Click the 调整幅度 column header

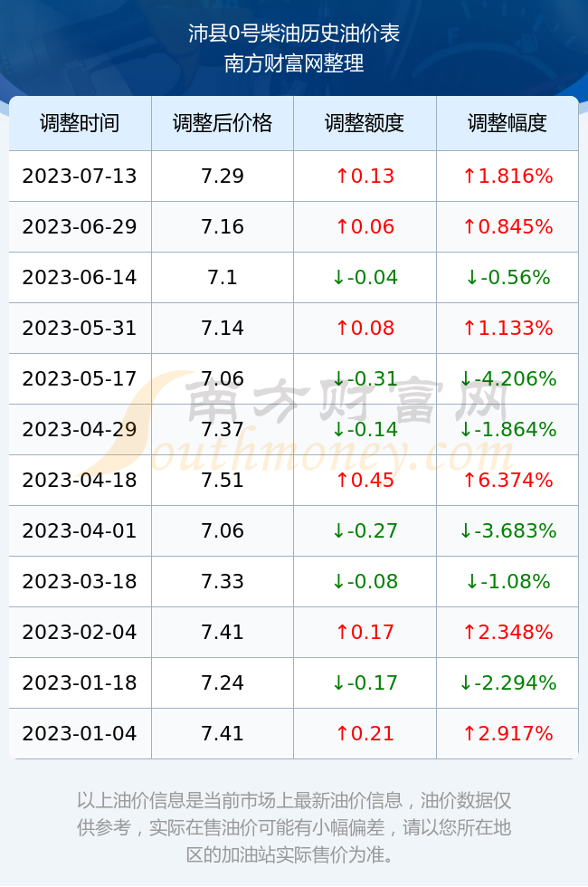click(507, 123)
